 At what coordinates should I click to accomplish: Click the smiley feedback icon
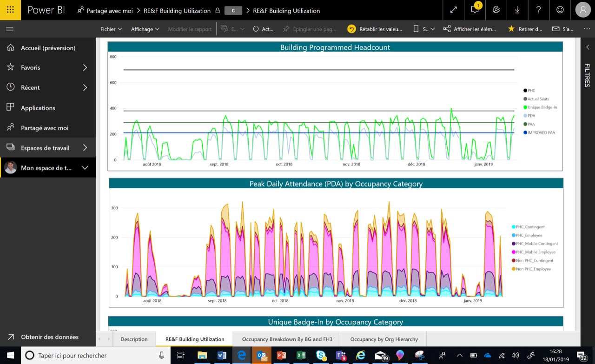tap(560, 10)
